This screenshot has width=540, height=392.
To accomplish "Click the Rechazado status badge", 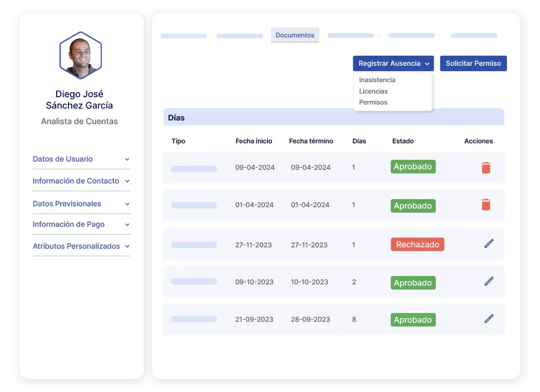I will point(417,244).
